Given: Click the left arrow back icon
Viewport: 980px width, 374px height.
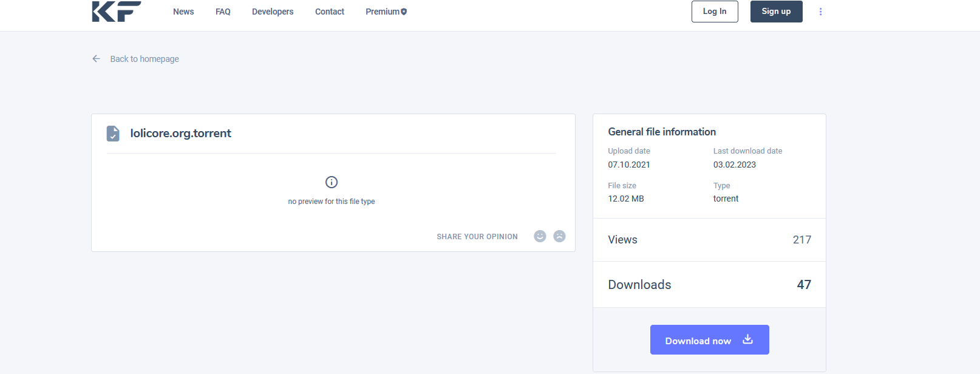Looking at the screenshot, I should [x=96, y=59].
